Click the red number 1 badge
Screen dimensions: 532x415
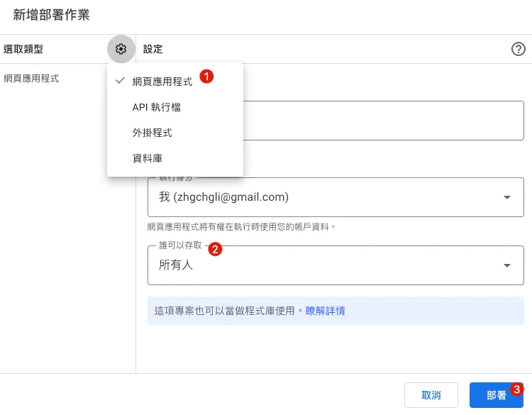(x=206, y=75)
